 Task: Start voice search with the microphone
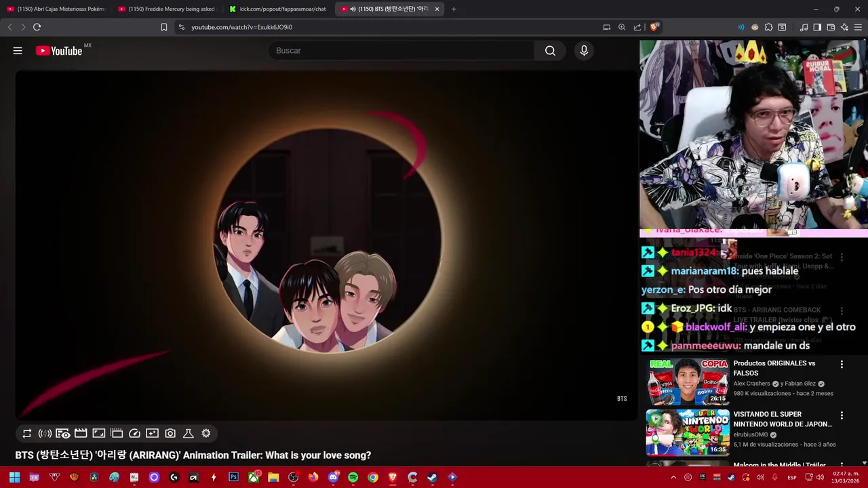point(584,51)
